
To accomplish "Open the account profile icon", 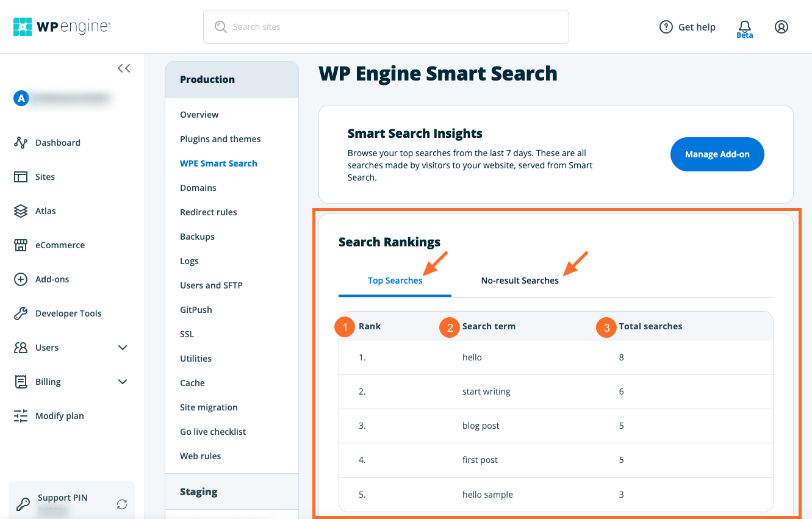I will tap(781, 27).
